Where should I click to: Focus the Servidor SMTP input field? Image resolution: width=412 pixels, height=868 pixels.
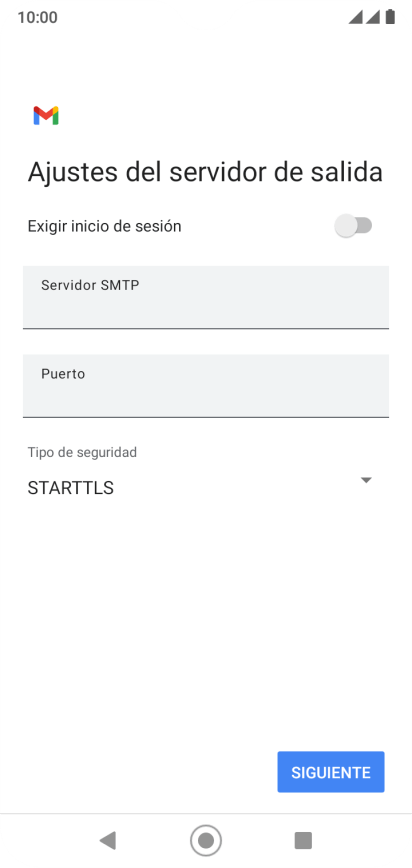[x=206, y=297]
